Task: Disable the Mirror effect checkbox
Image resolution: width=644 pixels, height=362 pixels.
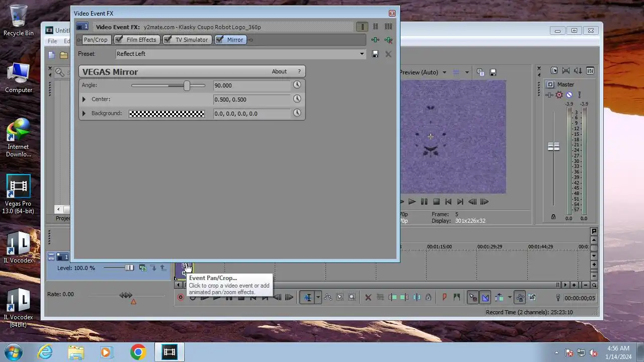Action: (x=219, y=40)
